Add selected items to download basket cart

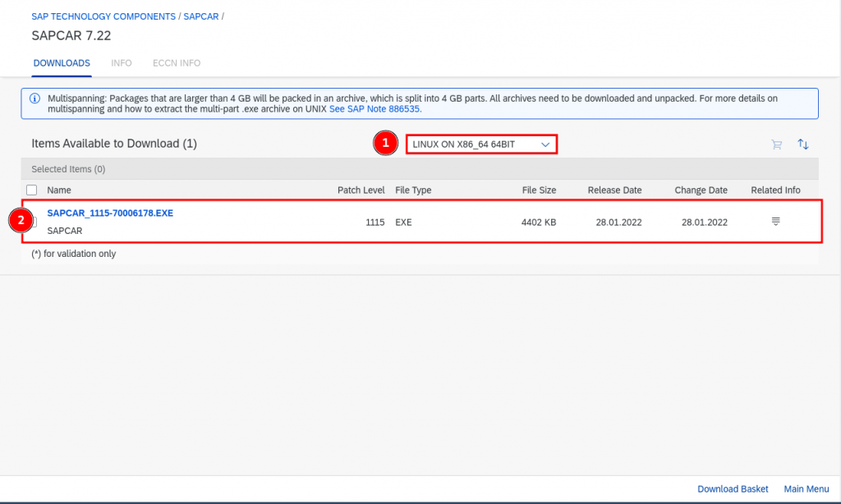(x=776, y=144)
